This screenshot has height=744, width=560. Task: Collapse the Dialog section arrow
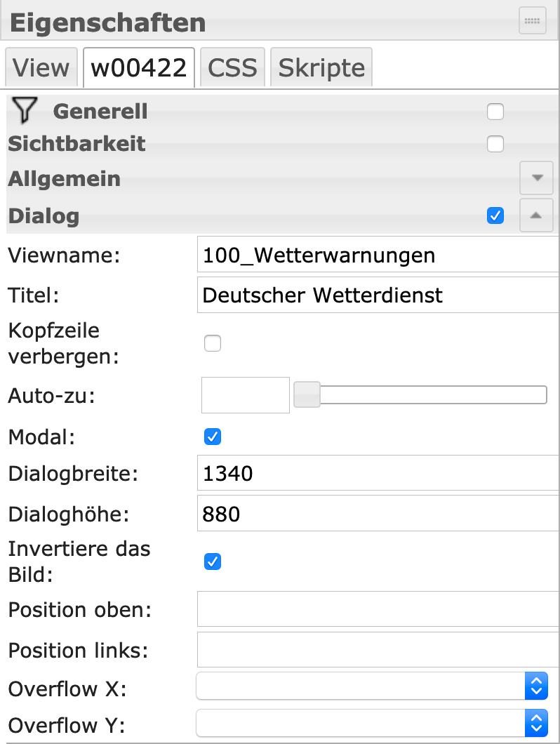(537, 215)
